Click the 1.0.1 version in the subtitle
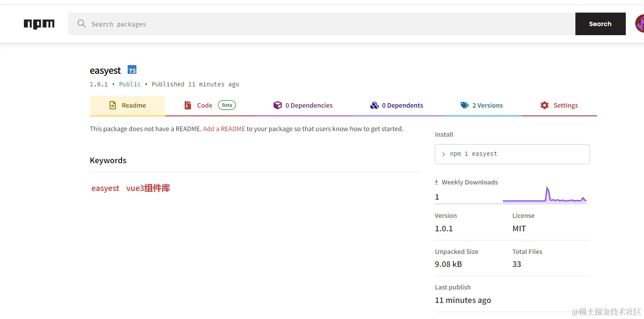Viewport: 644px width, 319px height. (99, 84)
